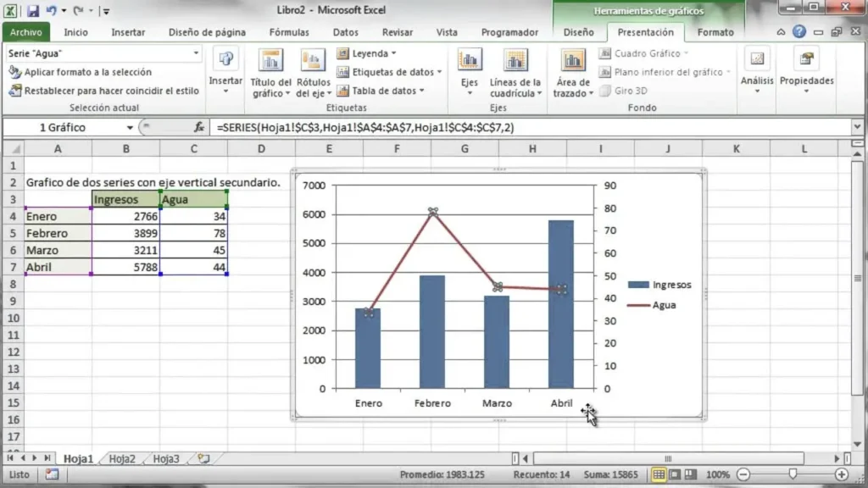Switch to the Diseño chart tools tab
The height and width of the screenshot is (488, 868).
(x=579, y=32)
